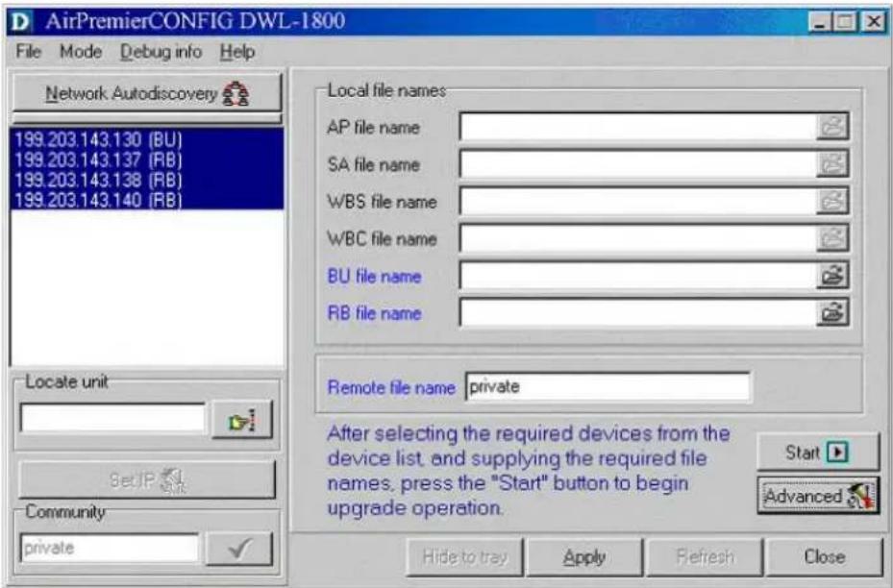Browse for the BU file name
This screenshot has width=893, height=588.
(832, 276)
